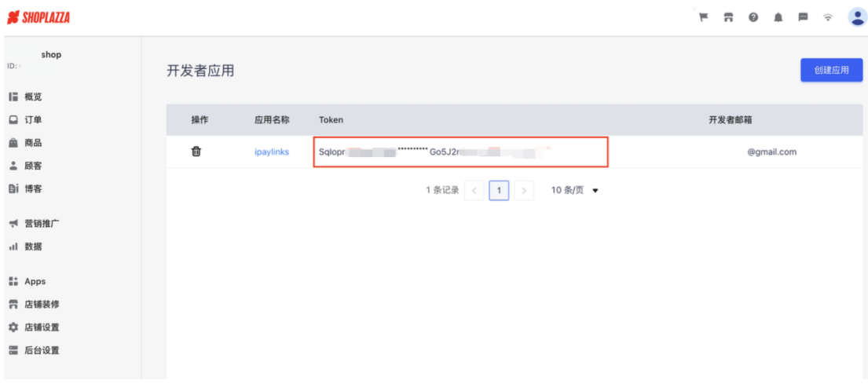Open the storefront icon in top bar
The height and width of the screenshot is (384, 868).
tap(728, 17)
